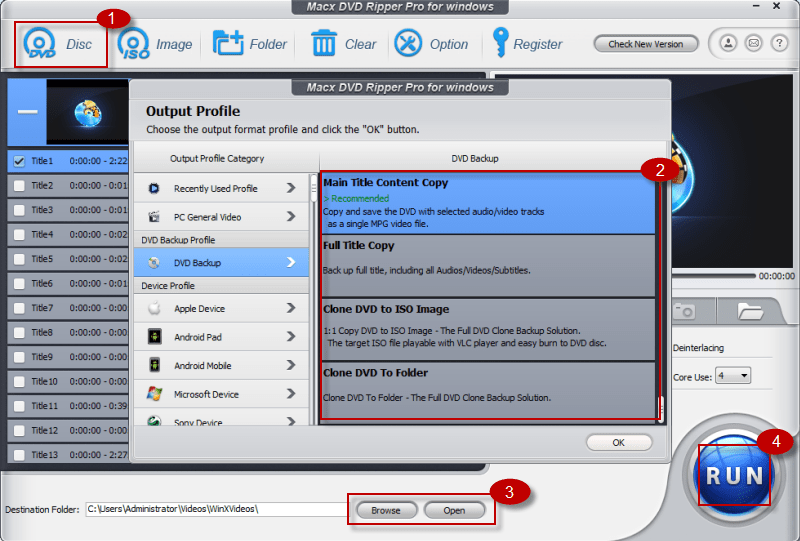Viewport: 800px width, 541px height.
Task: Clear the title list with trash icon
Action: point(323,43)
